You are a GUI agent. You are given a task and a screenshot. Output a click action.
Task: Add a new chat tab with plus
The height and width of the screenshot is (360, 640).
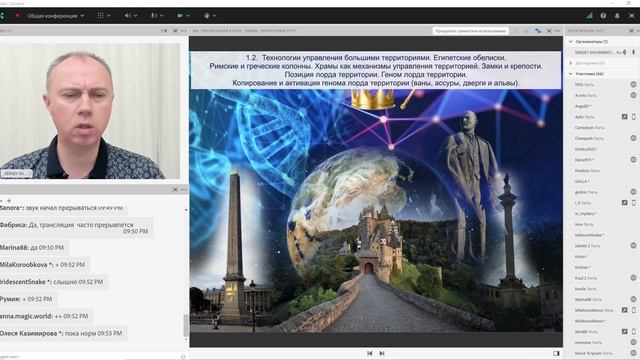pyautogui.click(x=9, y=200)
